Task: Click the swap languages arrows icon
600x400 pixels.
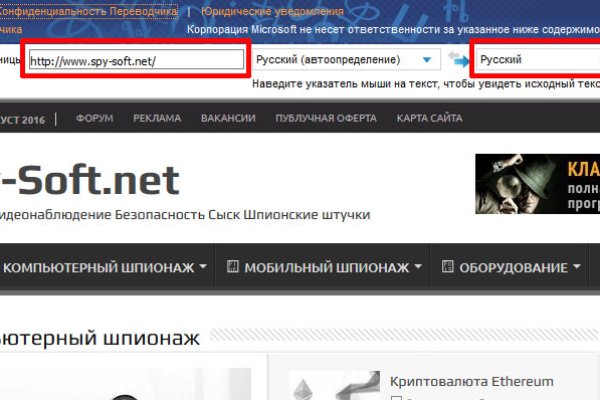Action: (x=457, y=60)
